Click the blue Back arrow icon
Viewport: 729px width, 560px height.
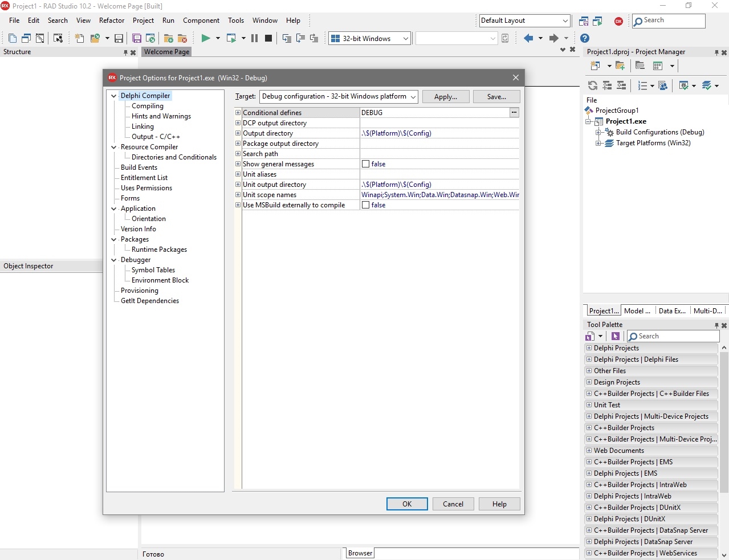point(528,38)
